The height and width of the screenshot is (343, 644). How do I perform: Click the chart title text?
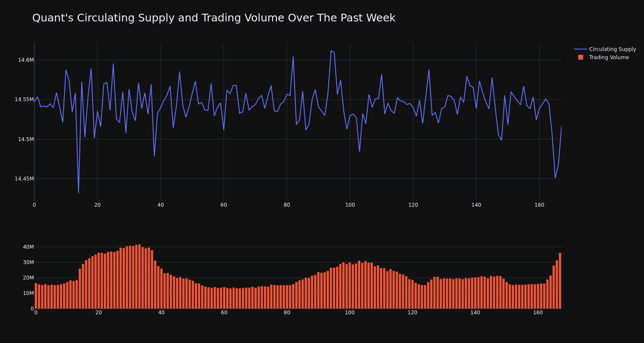click(214, 18)
